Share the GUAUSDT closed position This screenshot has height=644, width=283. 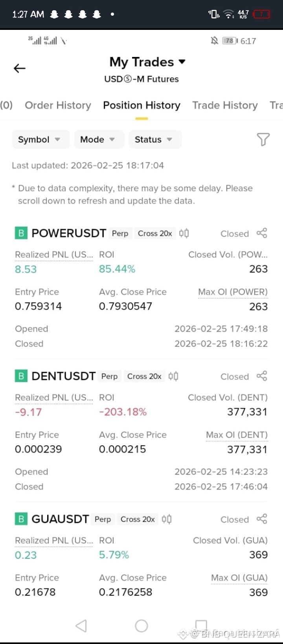click(x=262, y=519)
